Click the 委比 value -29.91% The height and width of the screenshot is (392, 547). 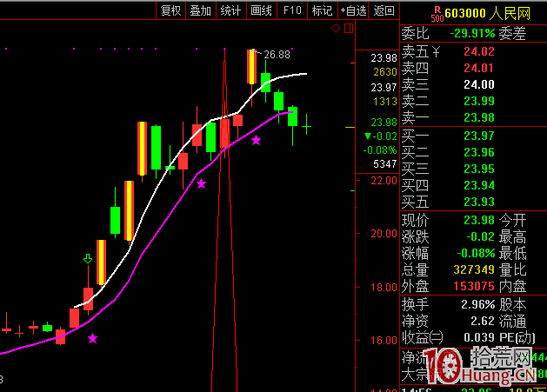(x=472, y=34)
